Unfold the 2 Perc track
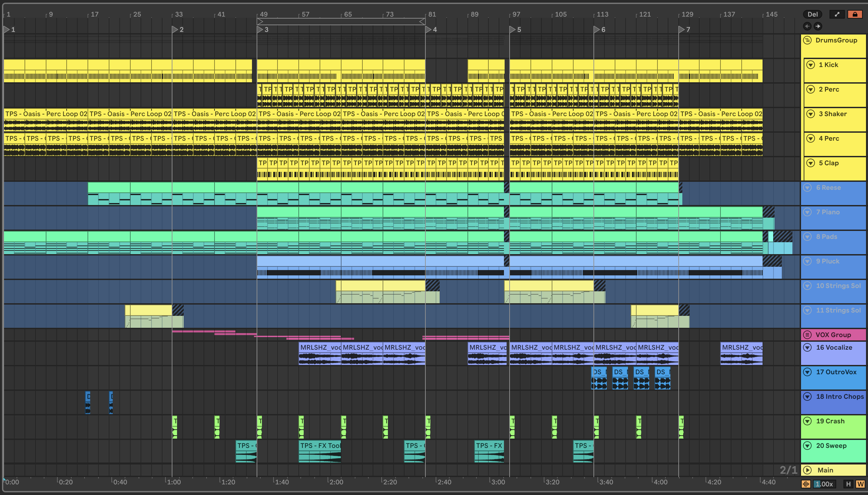 pyautogui.click(x=811, y=90)
